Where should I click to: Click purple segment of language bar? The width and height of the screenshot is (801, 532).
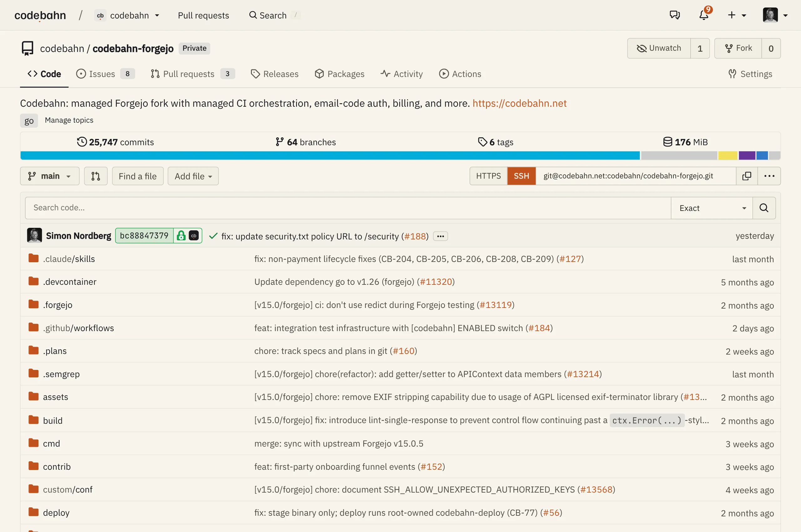747,156
